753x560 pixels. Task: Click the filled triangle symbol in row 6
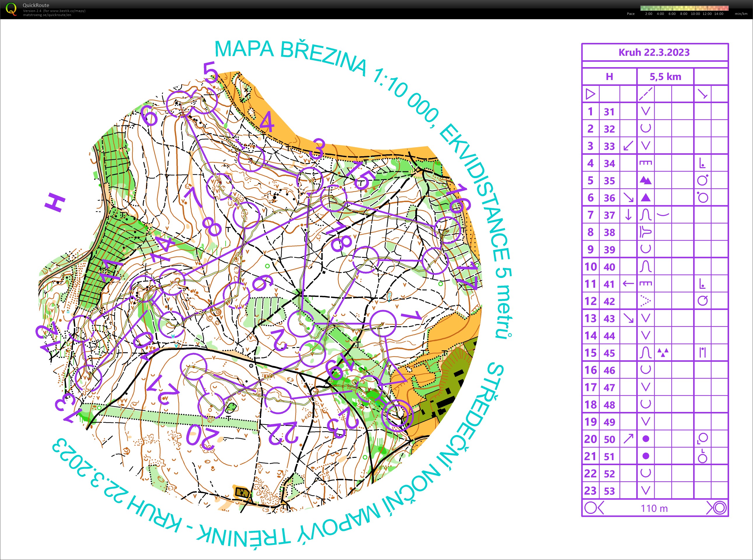(x=646, y=197)
